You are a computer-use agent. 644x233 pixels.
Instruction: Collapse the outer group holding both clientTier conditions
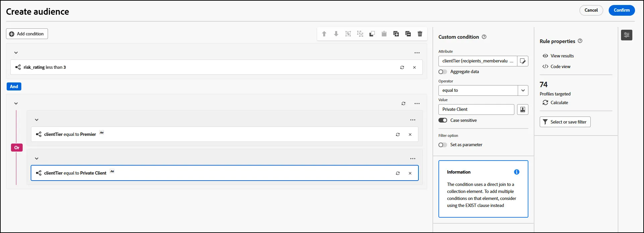tap(16, 103)
